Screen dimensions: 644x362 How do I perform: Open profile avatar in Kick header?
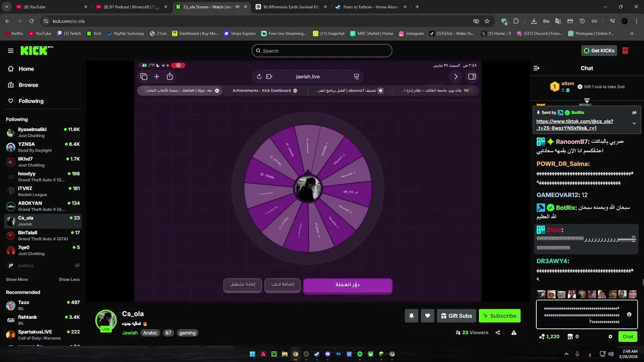[625, 51]
